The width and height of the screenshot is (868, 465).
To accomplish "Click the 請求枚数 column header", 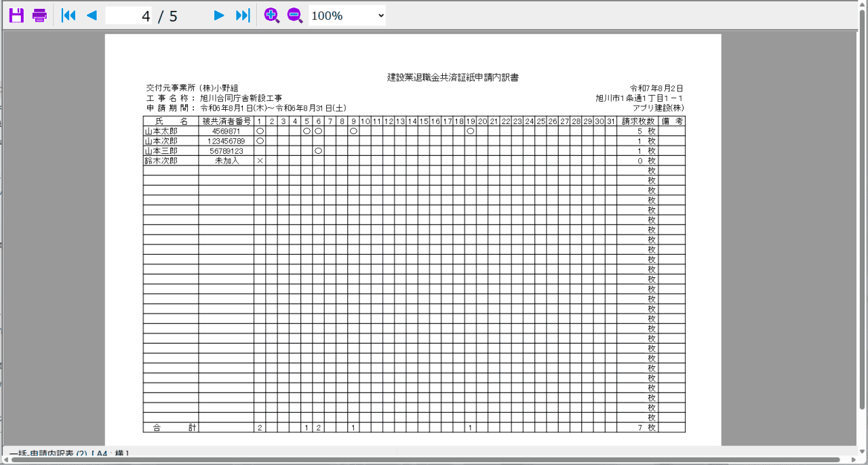I will 639,121.
